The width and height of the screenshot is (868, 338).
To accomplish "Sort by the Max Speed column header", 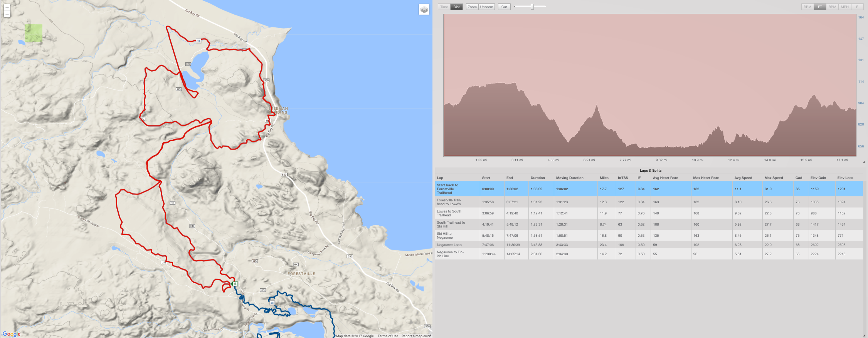I will tap(774, 178).
